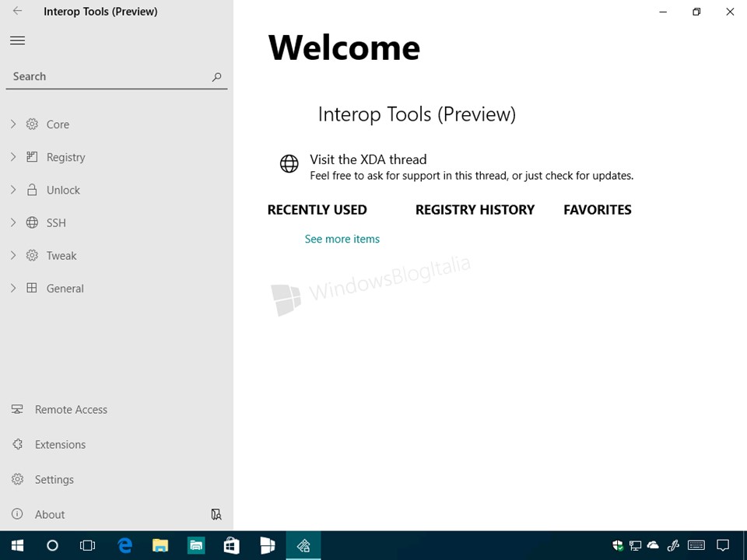Switch to the FAVORITES tab
The image size is (747, 560).
pos(598,210)
